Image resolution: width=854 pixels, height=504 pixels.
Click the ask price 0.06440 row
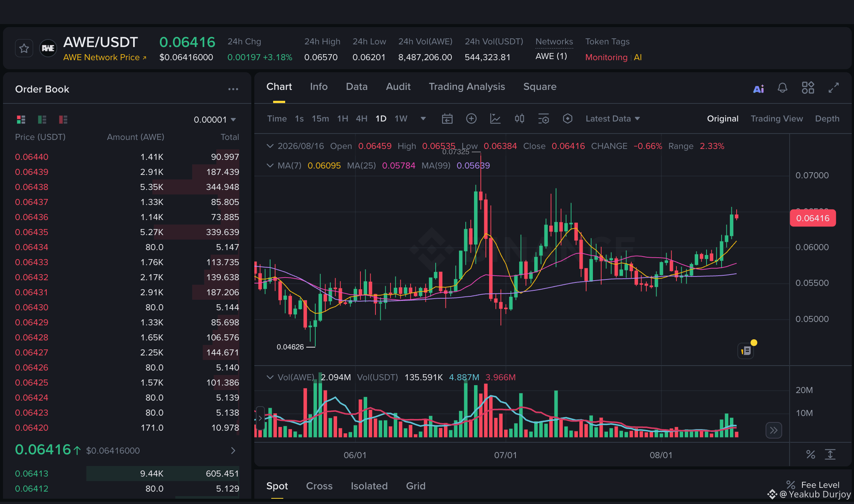click(127, 157)
